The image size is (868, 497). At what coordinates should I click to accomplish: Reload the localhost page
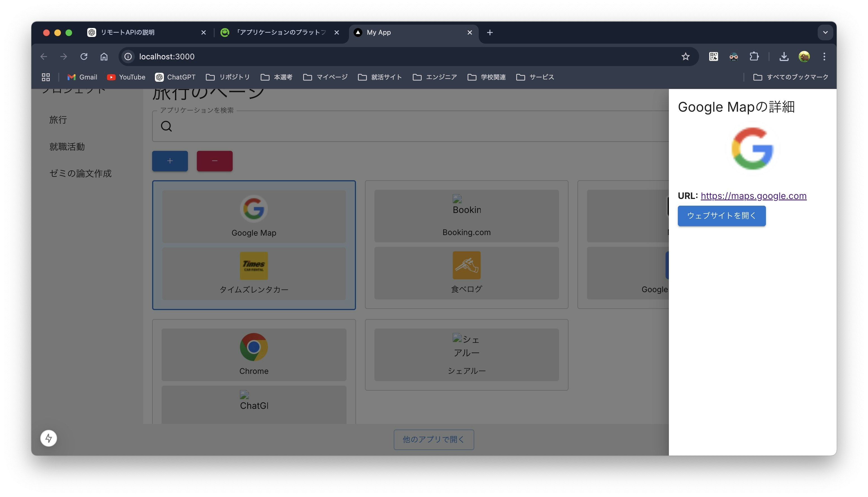click(84, 56)
